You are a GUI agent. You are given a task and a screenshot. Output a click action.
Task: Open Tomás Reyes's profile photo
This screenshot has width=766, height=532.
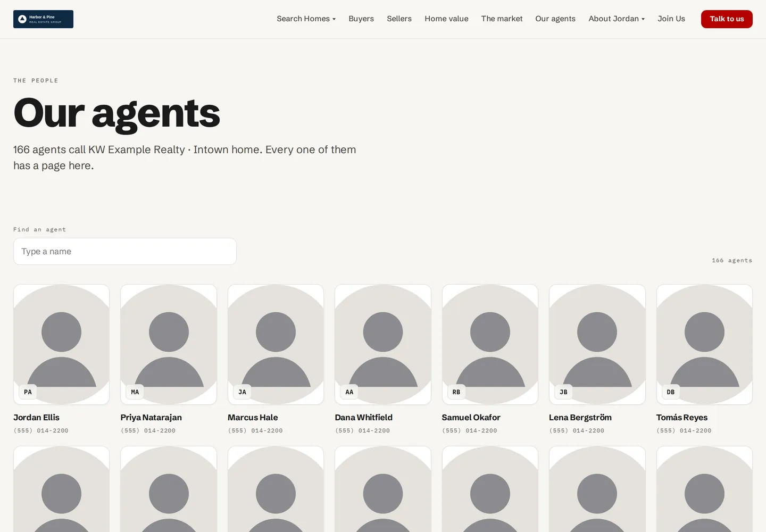[704, 344]
